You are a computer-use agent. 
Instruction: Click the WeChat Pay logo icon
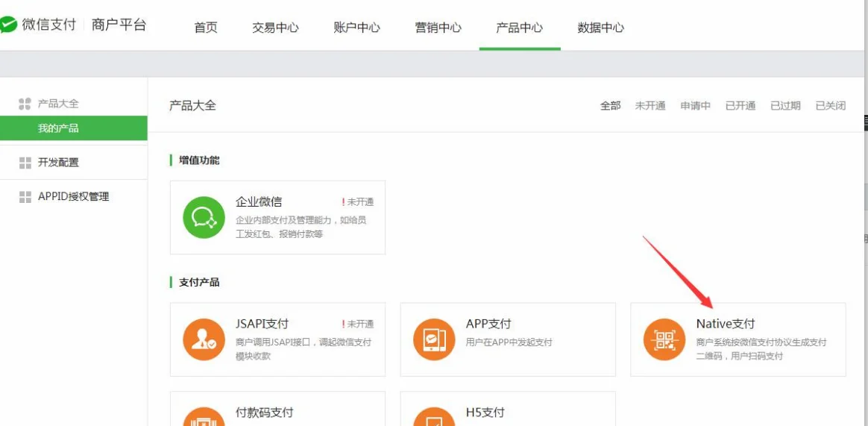point(8,25)
